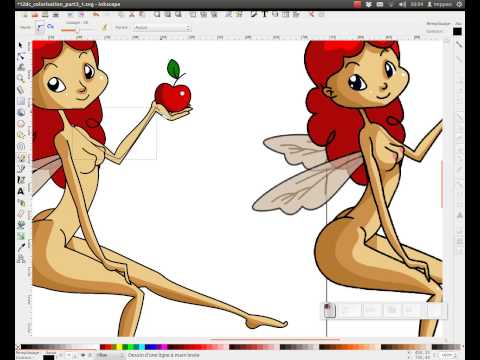
Task: Click the black stroke indicator bottom left
Action: tap(48, 358)
